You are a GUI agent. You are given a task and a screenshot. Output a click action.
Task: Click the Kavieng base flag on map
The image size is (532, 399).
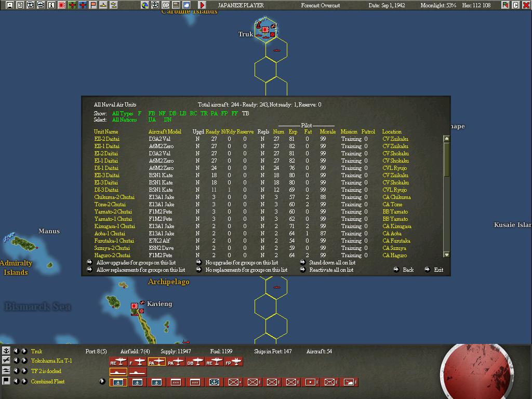(x=135, y=306)
